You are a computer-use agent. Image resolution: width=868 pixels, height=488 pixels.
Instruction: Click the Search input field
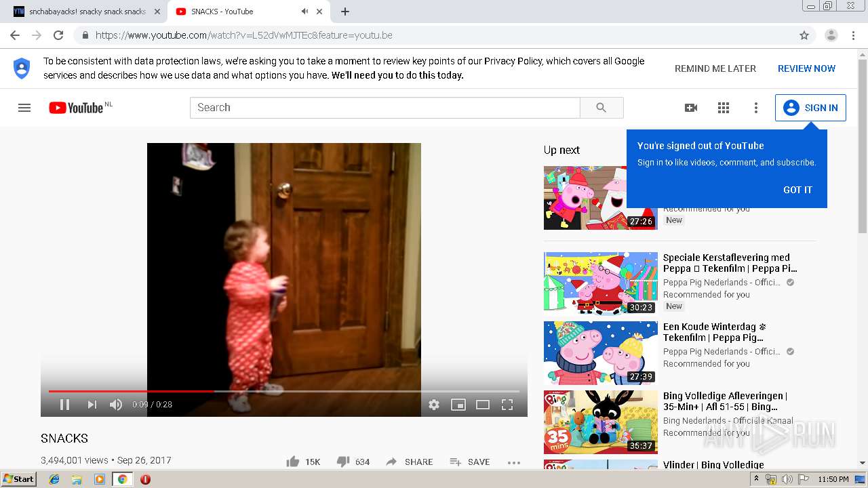pyautogui.click(x=385, y=108)
